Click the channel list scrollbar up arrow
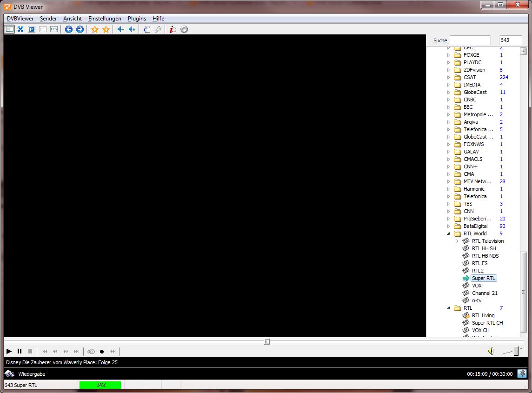This screenshot has width=532, height=393. pos(523,51)
